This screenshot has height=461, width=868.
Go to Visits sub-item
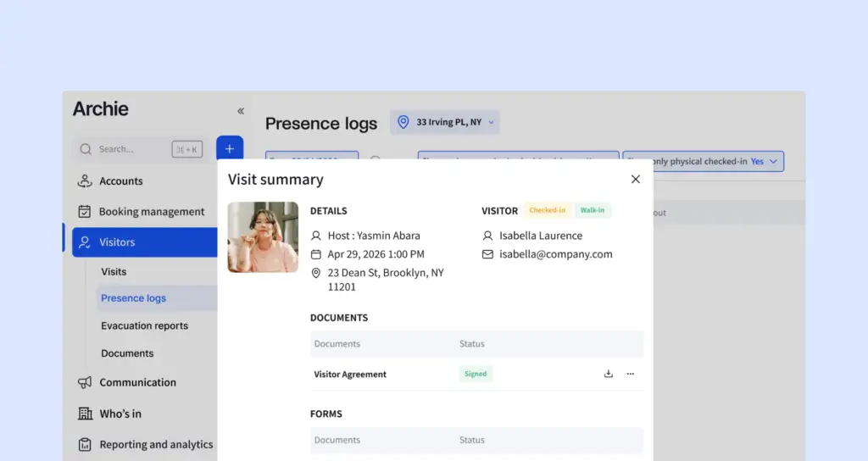click(114, 272)
